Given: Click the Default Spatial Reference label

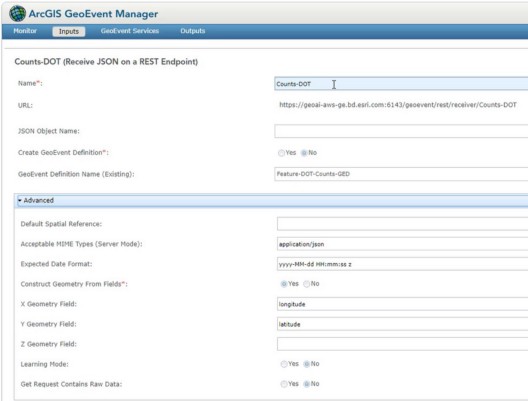Looking at the screenshot, I should point(61,224).
